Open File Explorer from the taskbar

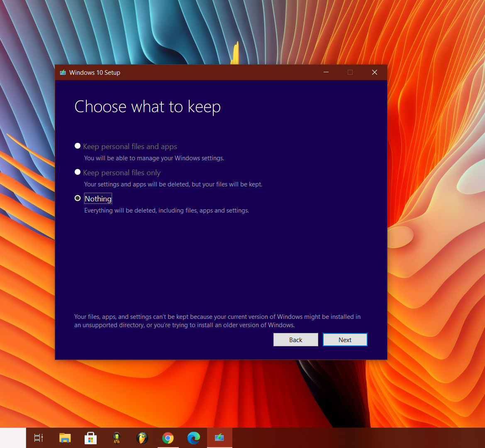click(x=65, y=438)
